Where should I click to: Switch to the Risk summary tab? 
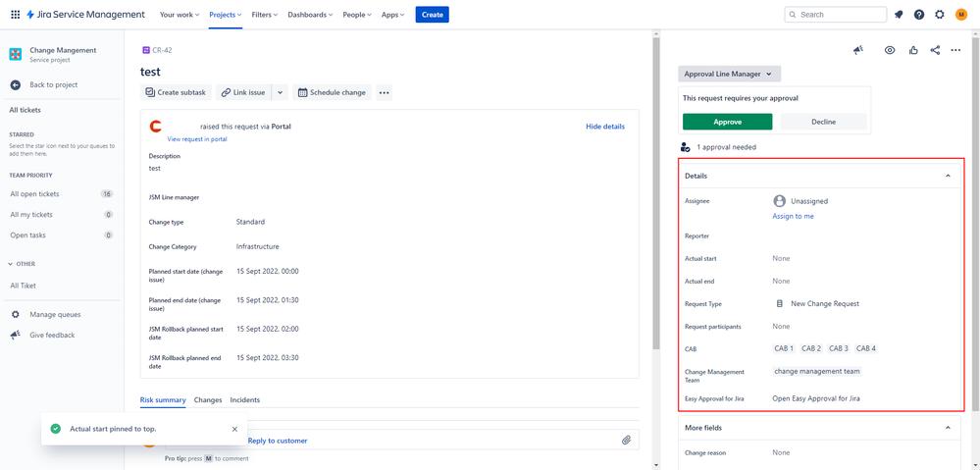(163, 400)
